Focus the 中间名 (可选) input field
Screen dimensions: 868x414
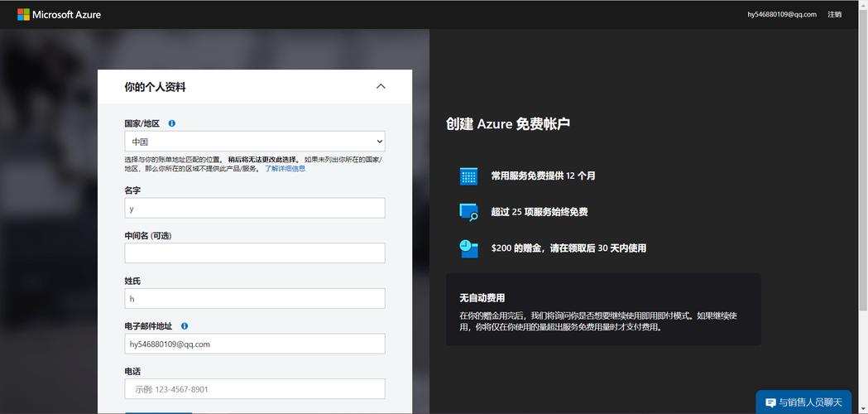pos(255,253)
